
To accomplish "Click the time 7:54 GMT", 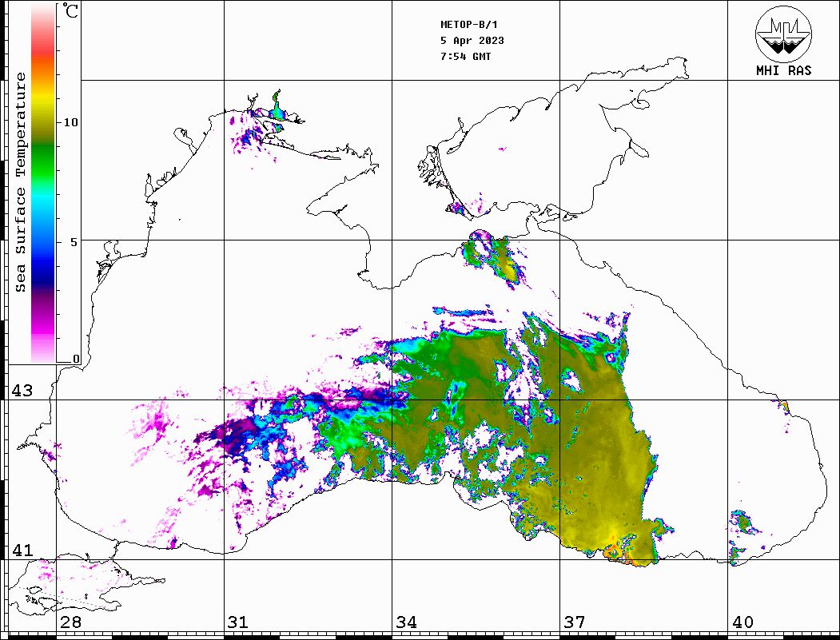I will pyautogui.click(x=465, y=56).
